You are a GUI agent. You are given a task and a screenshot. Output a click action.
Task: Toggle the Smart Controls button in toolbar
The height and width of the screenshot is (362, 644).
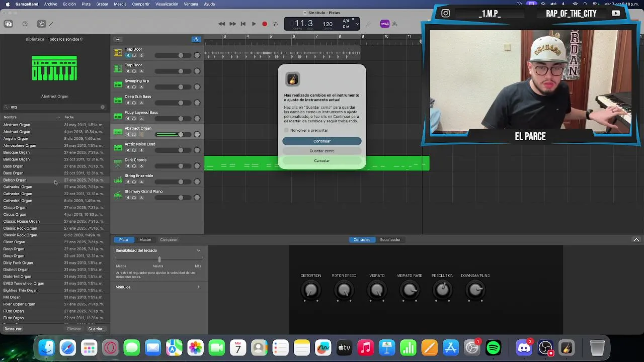point(42,24)
